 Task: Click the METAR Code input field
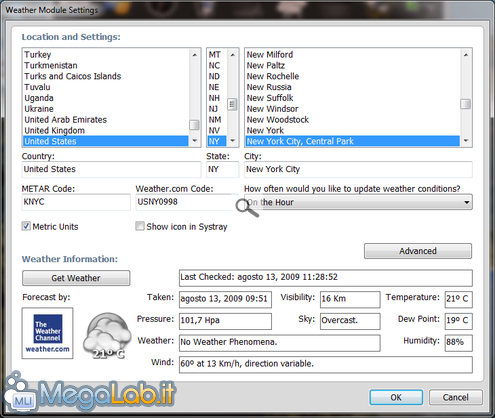coord(76,202)
